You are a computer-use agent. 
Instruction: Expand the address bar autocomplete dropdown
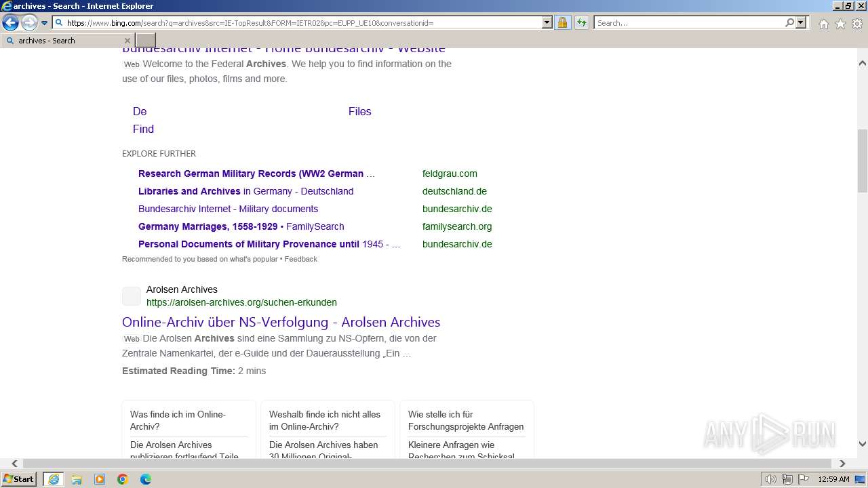pos(547,22)
